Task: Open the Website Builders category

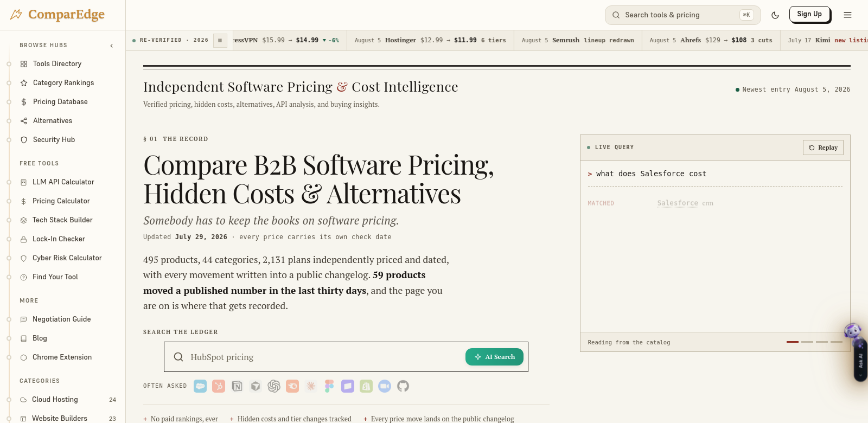Action: tap(68, 419)
